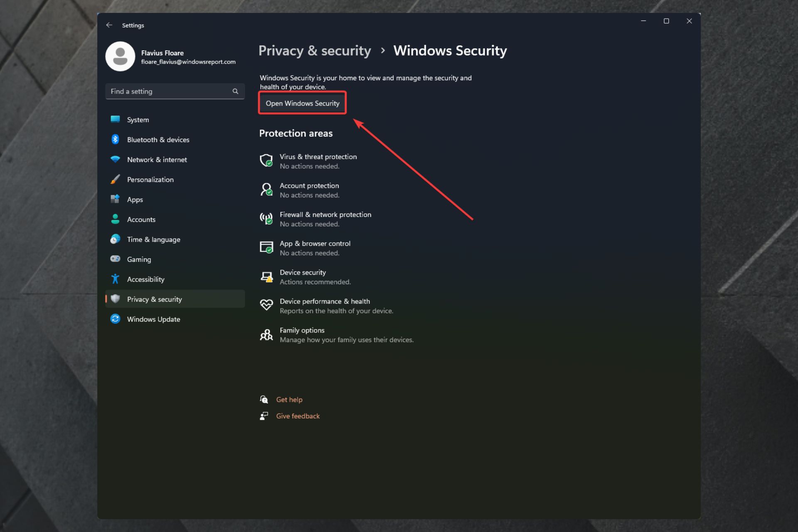The image size is (798, 532).
Task: Select Accessibility label in sidebar
Action: tap(145, 279)
